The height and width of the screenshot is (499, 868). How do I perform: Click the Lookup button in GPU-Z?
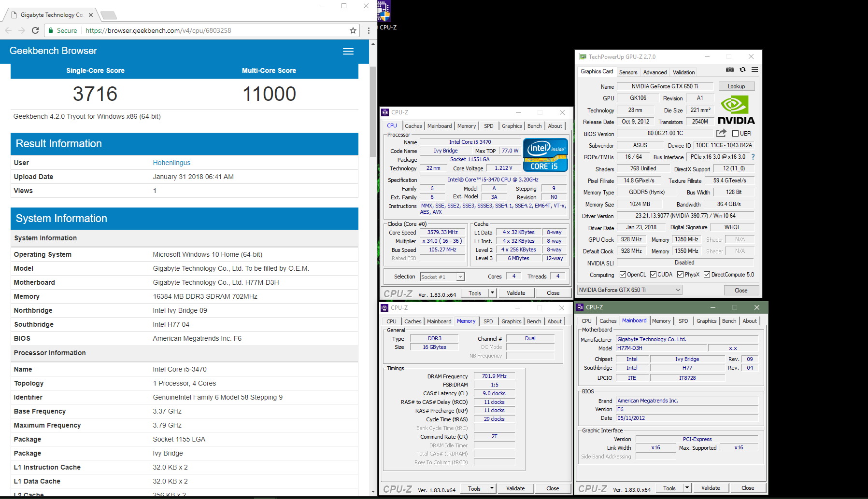coord(737,86)
